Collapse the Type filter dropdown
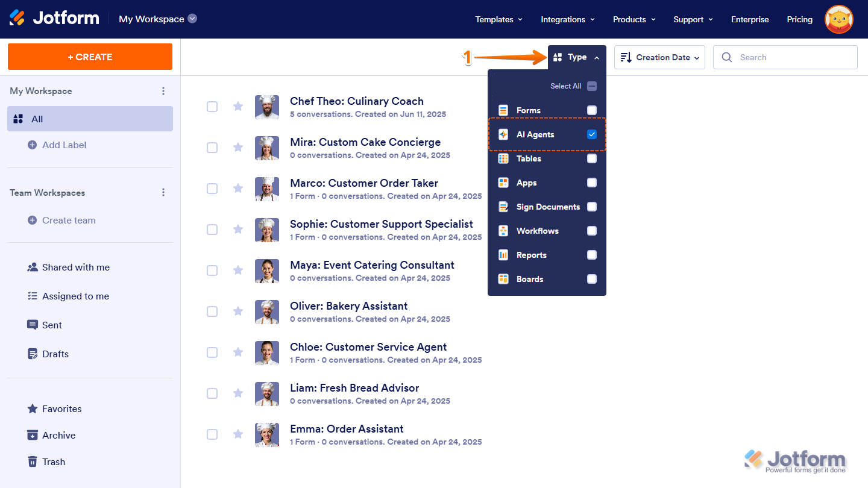 577,57
